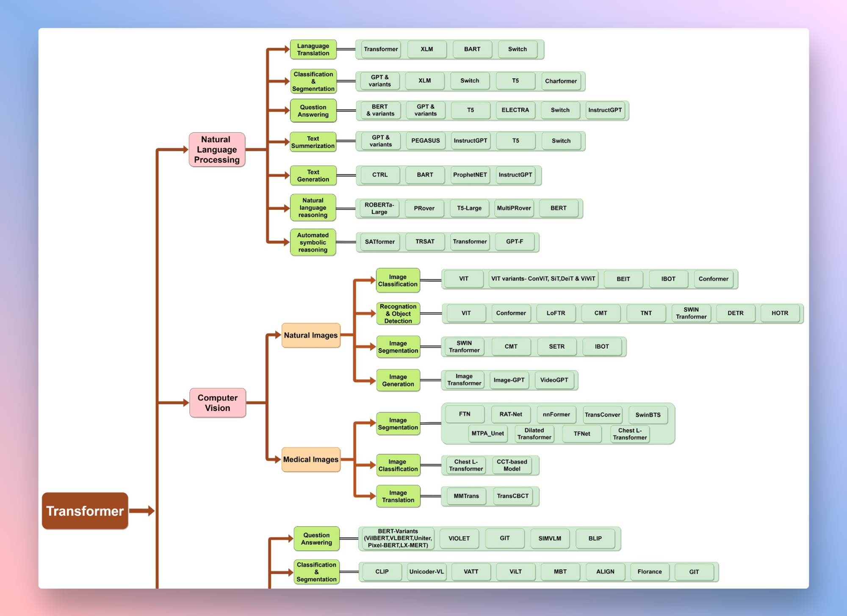Select the ProphetNET model box

470,175
